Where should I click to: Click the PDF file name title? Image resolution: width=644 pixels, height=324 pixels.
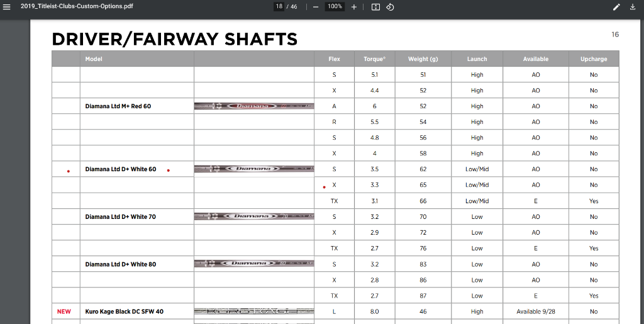(77, 6)
